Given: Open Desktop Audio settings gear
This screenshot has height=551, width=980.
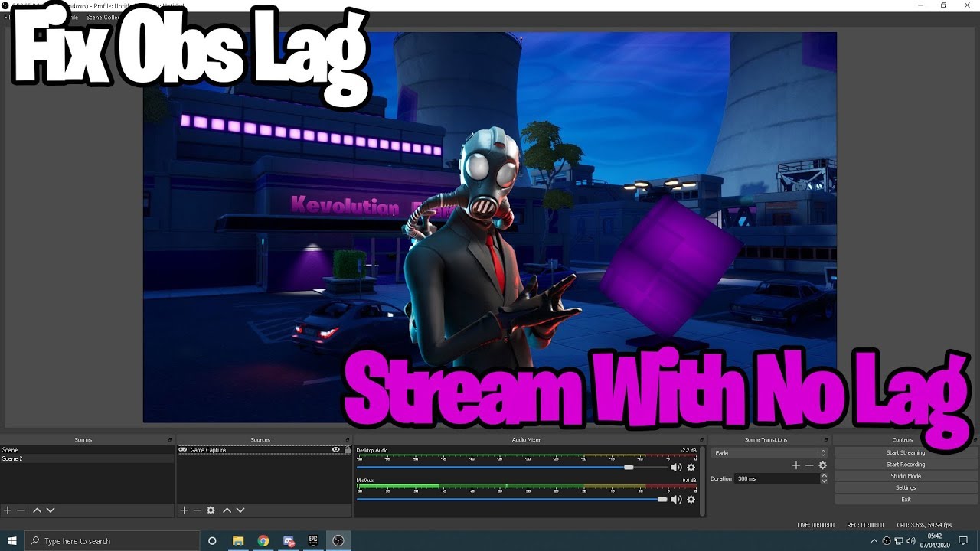Looking at the screenshot, I should point(691,468).
